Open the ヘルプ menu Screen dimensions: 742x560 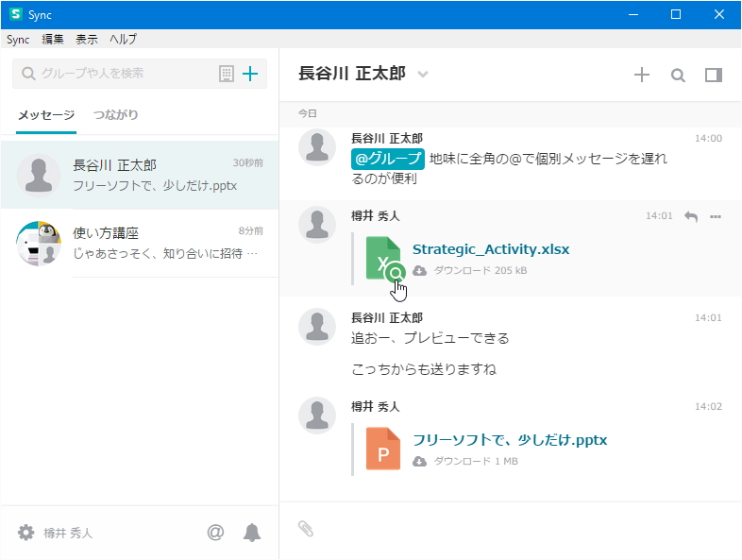pos(123,40)
